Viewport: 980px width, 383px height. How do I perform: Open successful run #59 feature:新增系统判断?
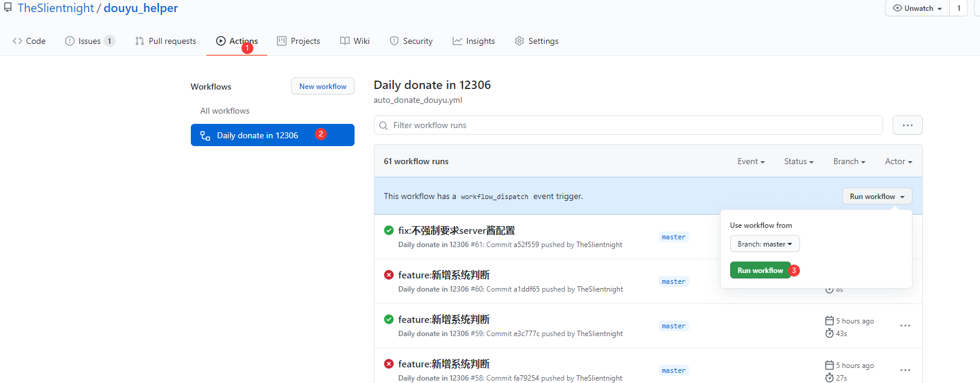pyautogui.click(x=444, y=319)
